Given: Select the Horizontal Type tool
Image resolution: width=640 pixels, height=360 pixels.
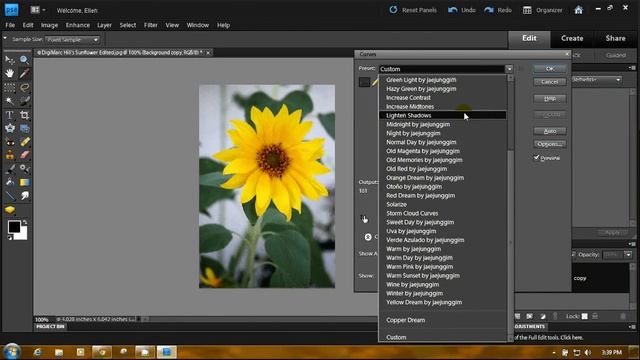Looking at the screenshot, I should (9, 115).
